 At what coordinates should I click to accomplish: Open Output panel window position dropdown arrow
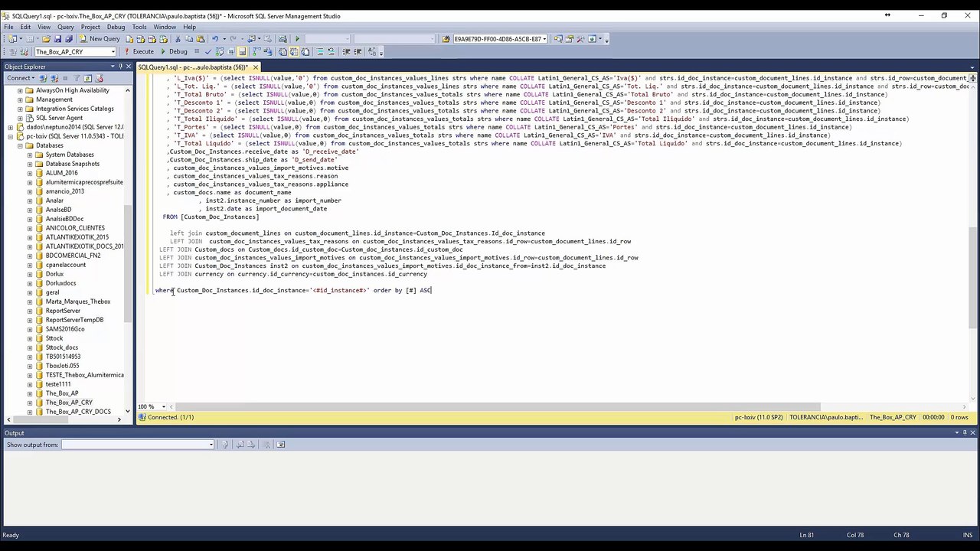click(x=956, y=433)
